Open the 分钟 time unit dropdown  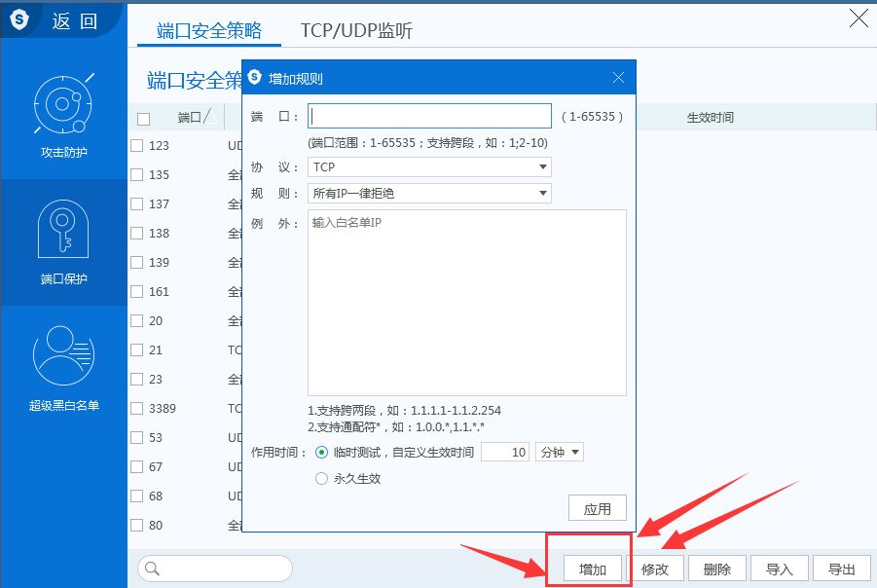[560, 452]
